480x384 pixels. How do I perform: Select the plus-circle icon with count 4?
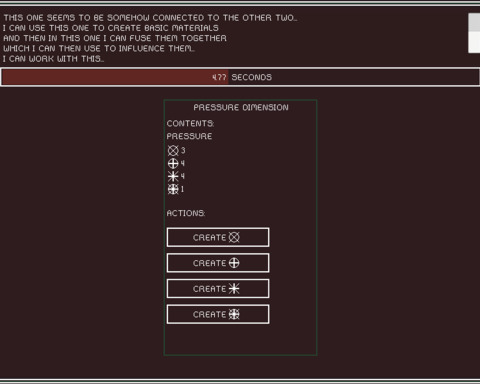pyautogui.click(x=173, y=163)
